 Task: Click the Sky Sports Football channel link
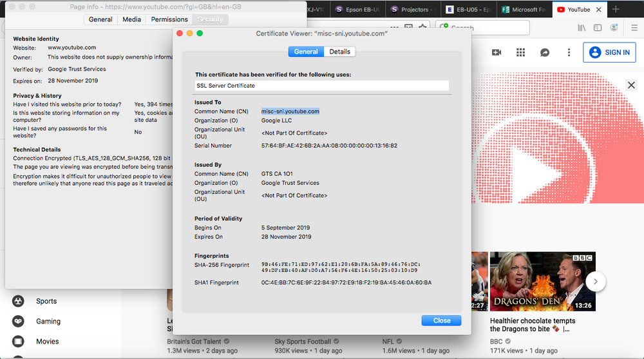point(303,342)
